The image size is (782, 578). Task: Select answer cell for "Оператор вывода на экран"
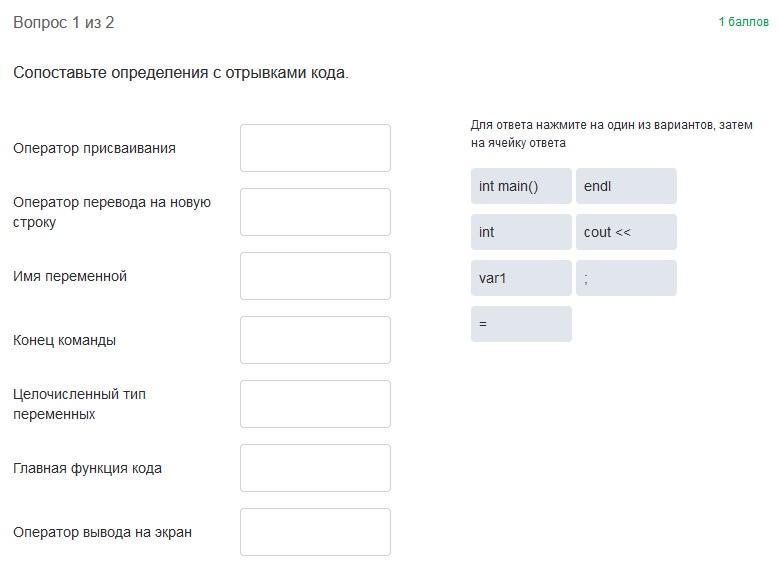(315, 532)
